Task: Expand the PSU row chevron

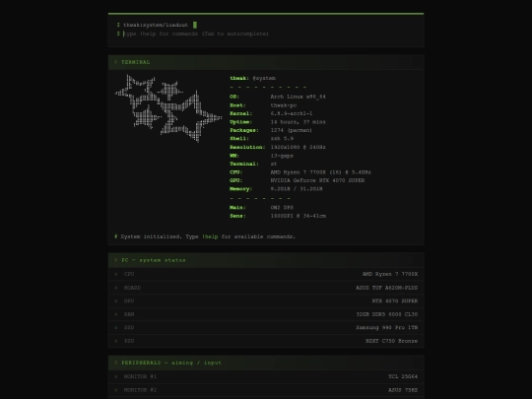Action: tap(115, 341)
